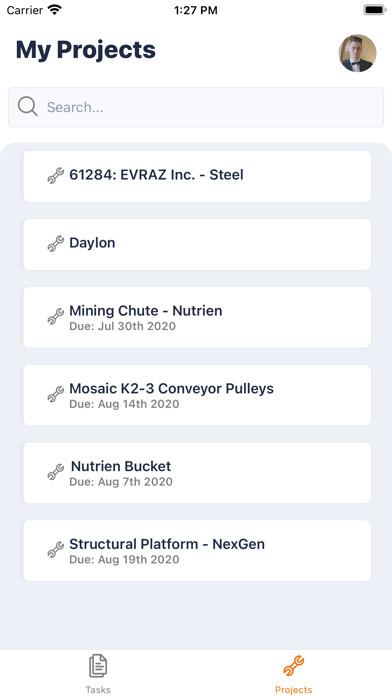
Task: Open the 61284: EVRAZ Inc. - Steel project
Action: [197, 176]
